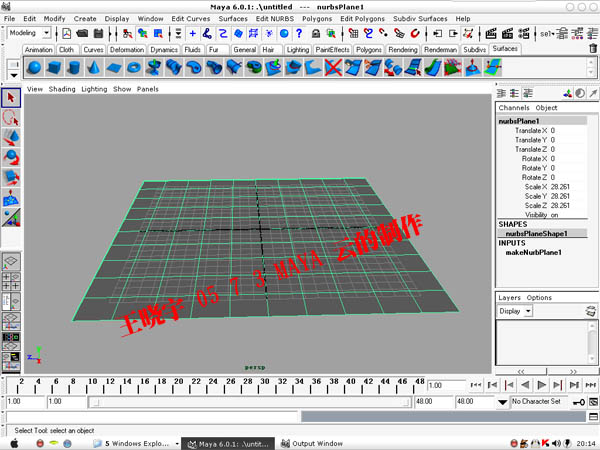
Task: Choose the Move tool in toolbox
Action: tap(11, 138)
